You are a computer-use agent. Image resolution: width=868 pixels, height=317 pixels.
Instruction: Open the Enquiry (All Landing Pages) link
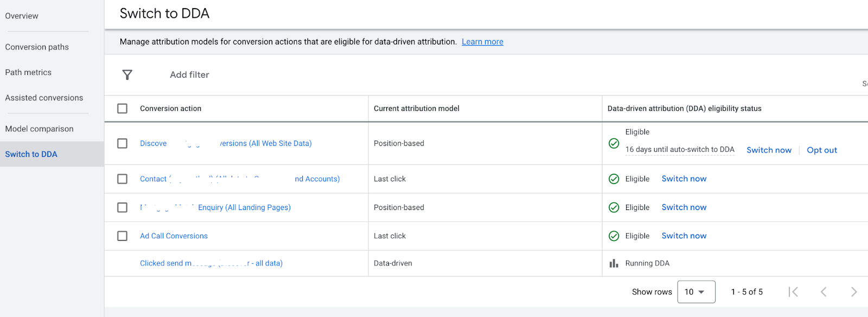pyautogui.click(x=215, y=207)
